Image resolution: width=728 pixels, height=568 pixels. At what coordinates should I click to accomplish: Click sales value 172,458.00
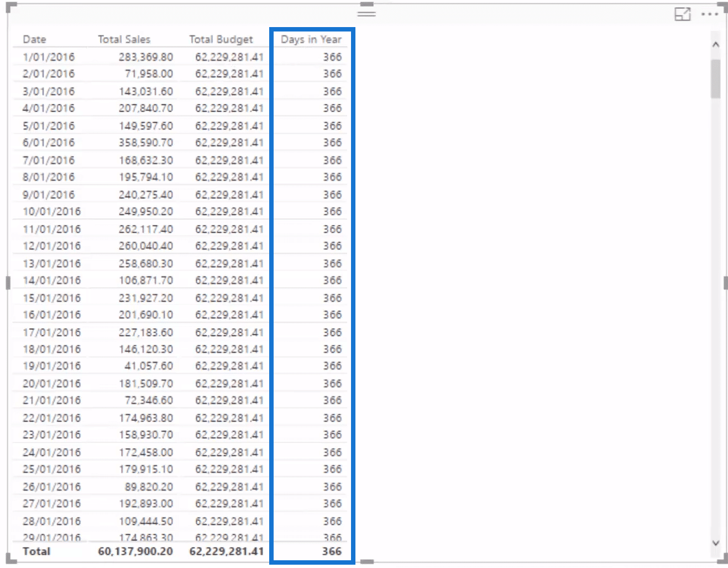click(x=145, y=452)
